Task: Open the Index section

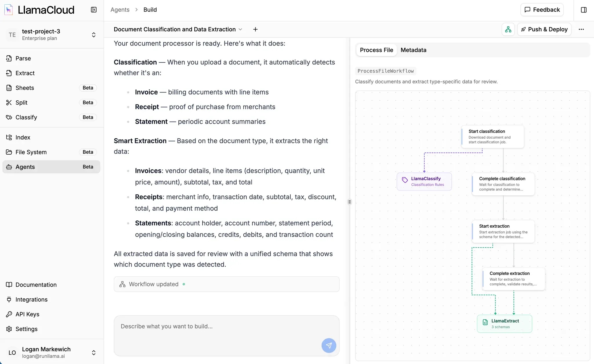Action: (23, 137)
